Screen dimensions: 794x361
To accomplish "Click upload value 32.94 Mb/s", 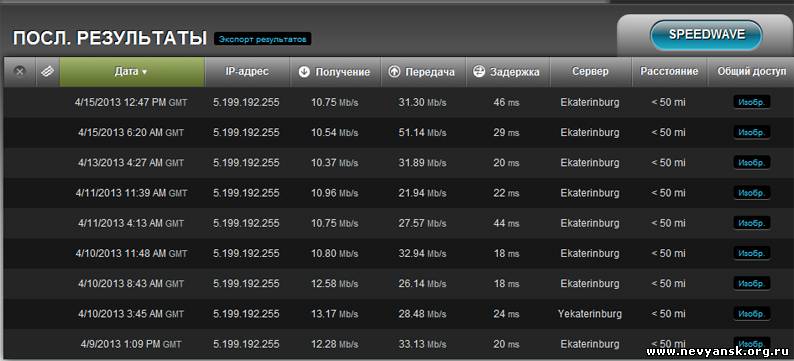I will [422, 253].
